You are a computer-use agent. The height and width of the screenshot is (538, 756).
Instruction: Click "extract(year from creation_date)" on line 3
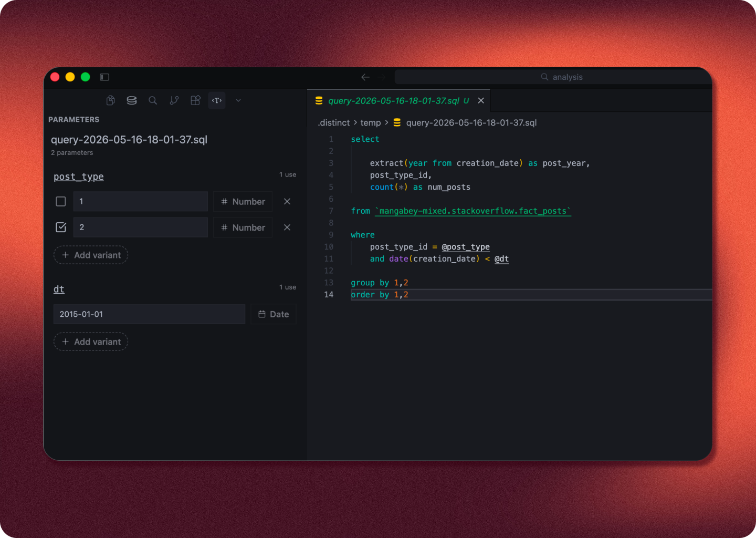[x=446, y=163]
